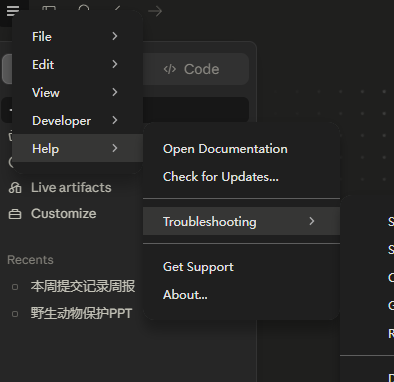Click the Customize briefcase icon
Viewport: 394px width, 382px height.
[x=15, y=214]
